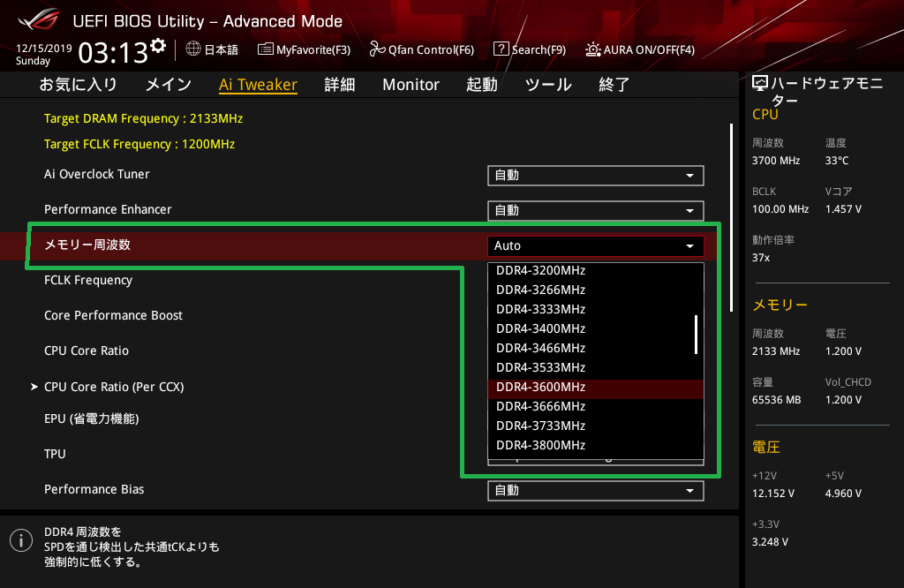
Task: Click the CPU frequency 3700 MHz value
Action: [776, 161]
